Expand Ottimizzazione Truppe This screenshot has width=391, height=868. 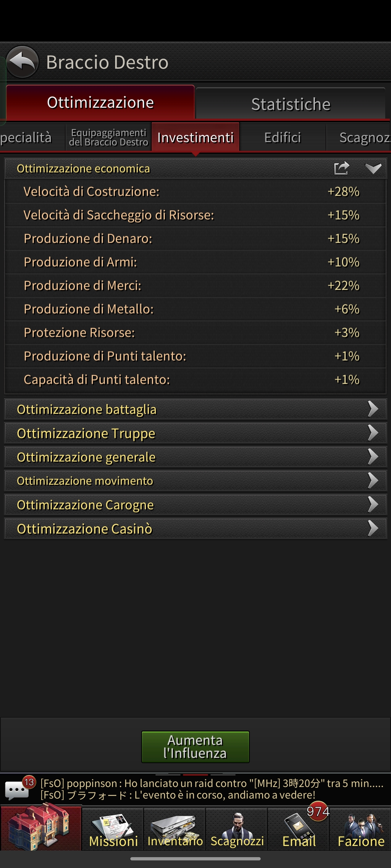coord(195,433)
